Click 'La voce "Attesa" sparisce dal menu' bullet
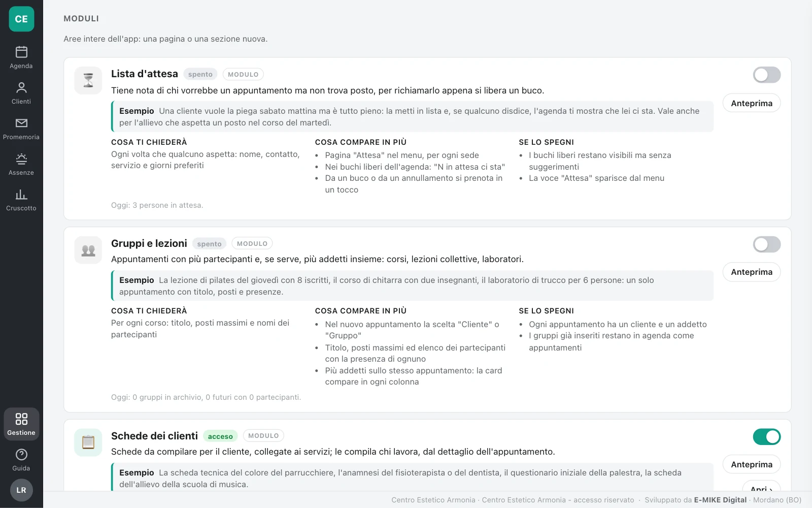The width and height of the screenshot is (812, 508). click(x=596, y=178)
